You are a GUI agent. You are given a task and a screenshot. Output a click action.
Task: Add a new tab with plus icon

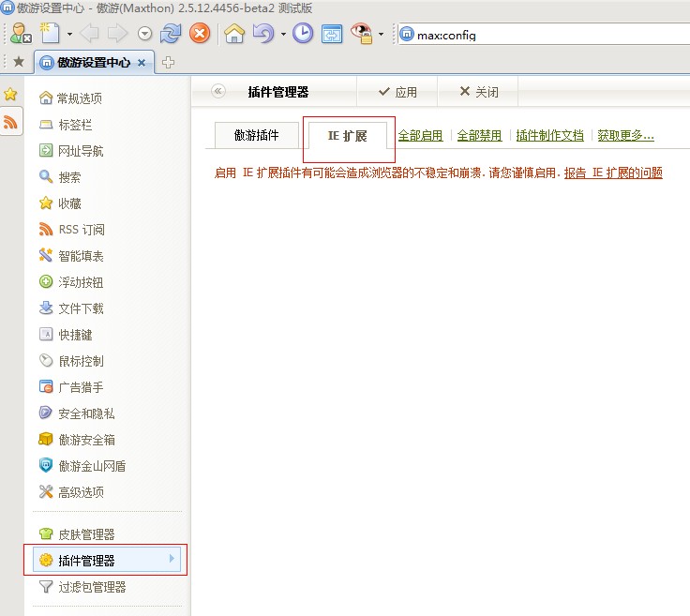[168, 63]
